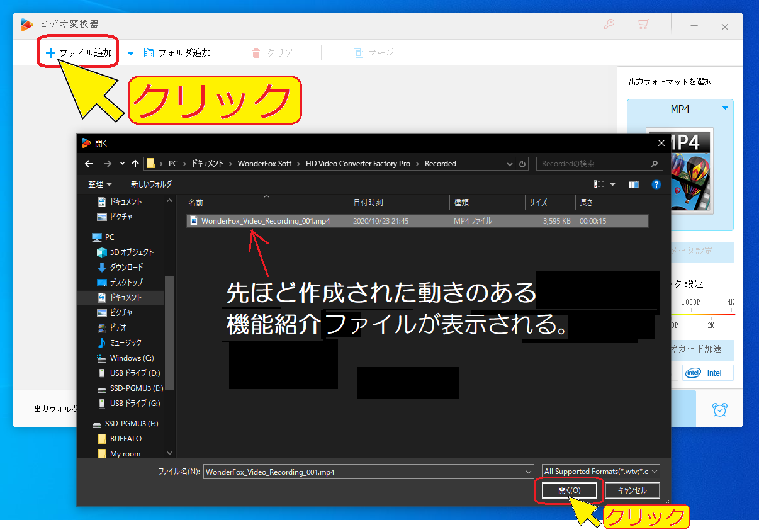
Task: Select the BUFFALO folder in tree
Action: [120, 439]
